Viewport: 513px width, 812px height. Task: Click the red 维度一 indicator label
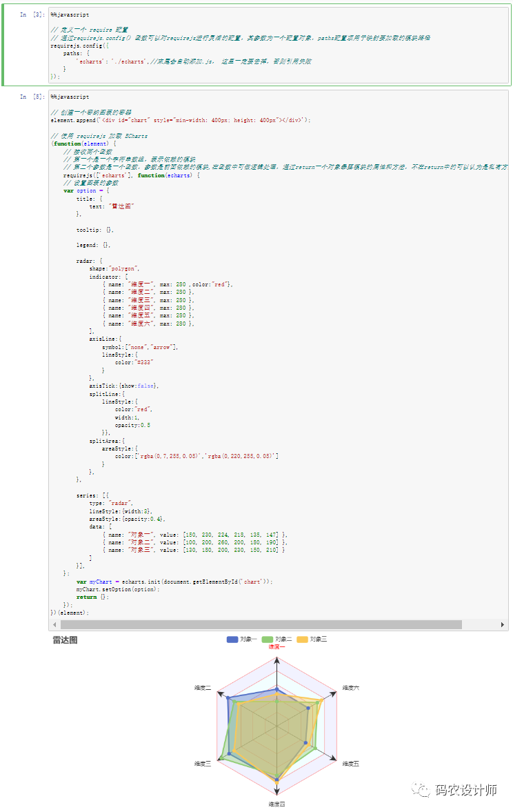click(276, 647)
